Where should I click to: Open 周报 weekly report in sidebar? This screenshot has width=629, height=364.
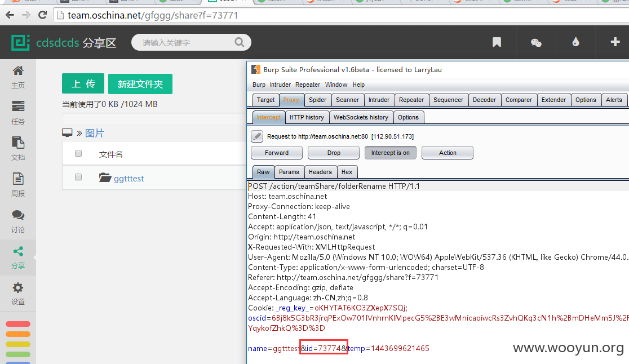point(18,185)
